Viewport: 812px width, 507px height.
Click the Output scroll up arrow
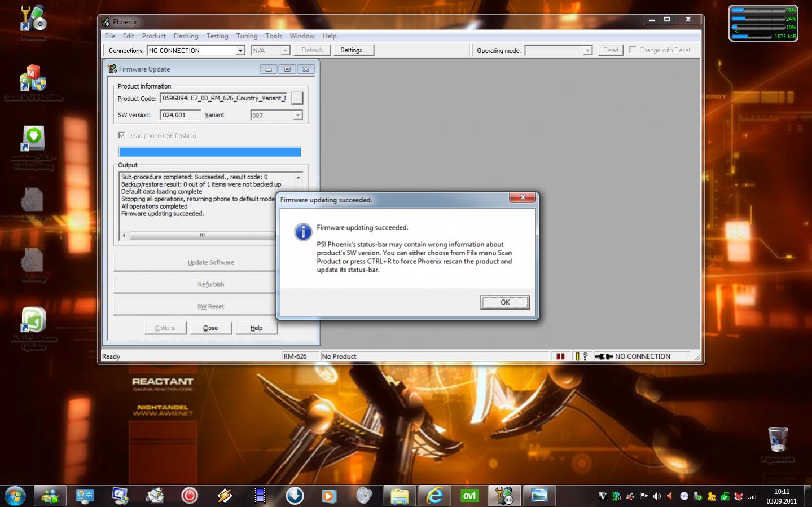[299, 177]
